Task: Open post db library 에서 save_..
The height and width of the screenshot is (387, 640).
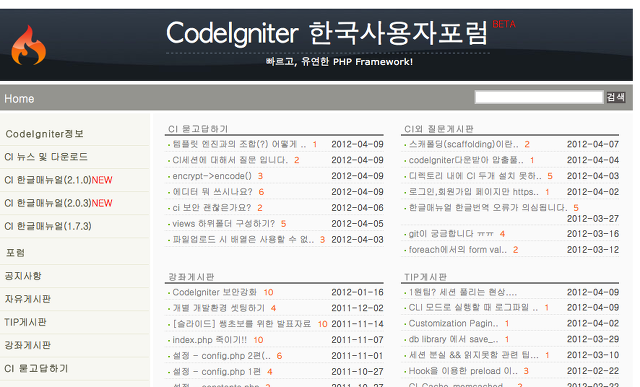Action: [x=453, y=340]
